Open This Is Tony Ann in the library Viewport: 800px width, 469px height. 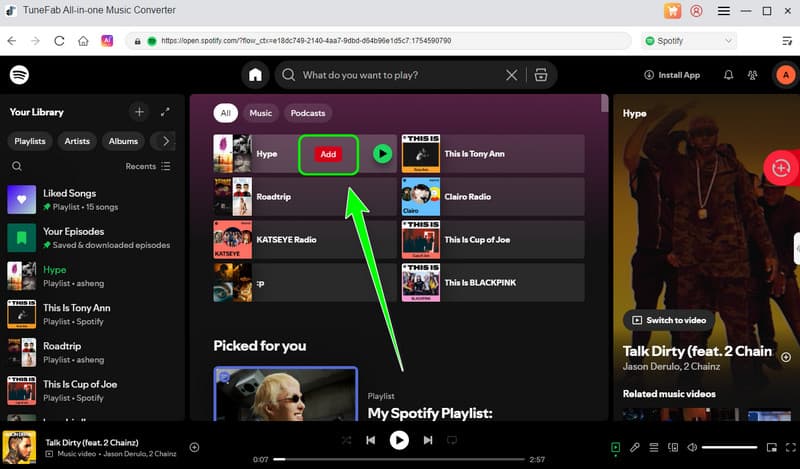click(92, 314)
